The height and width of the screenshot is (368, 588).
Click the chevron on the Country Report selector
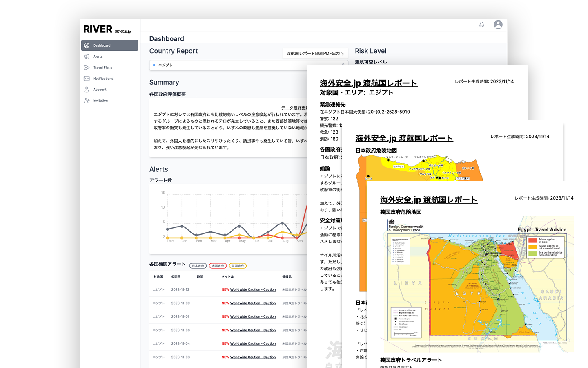pyautogui.click(x=343, y=64)
